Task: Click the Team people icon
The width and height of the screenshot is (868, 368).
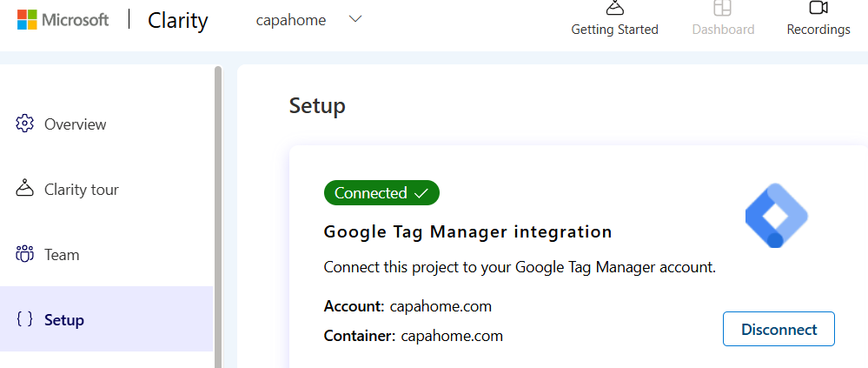Action: tap(25, 254)
